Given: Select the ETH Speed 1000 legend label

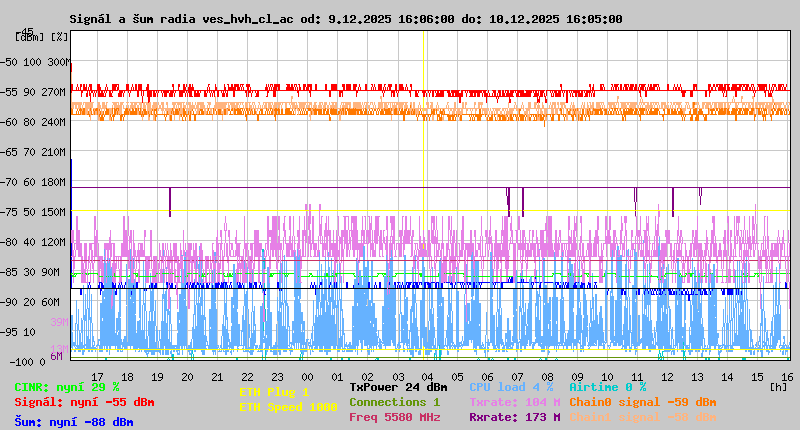Looking at the screenshot, I should coord(288,407).
